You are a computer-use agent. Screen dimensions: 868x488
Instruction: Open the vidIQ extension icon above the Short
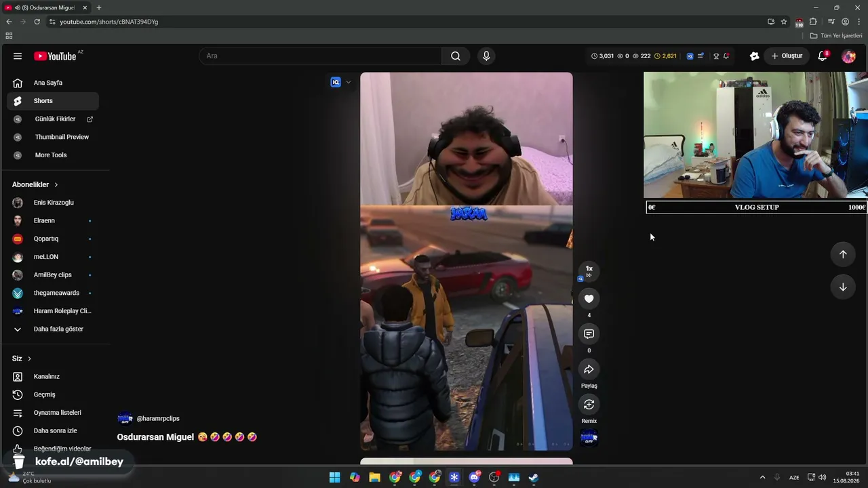[336, 82]
